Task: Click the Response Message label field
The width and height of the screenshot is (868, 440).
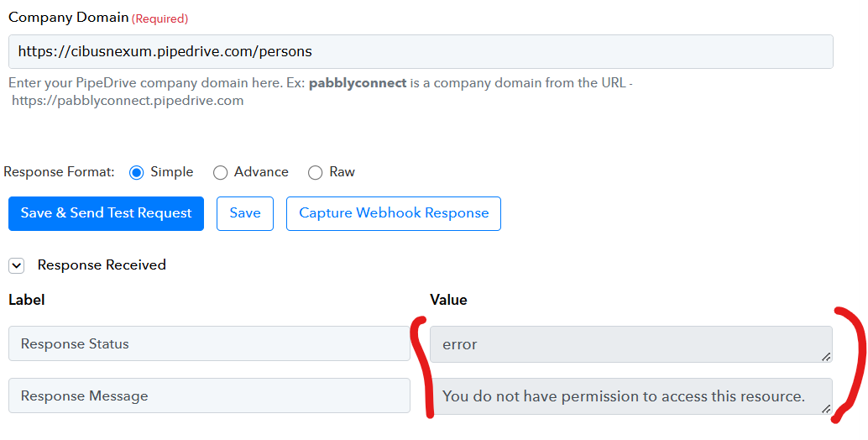Action: click(x=209, y=395)
